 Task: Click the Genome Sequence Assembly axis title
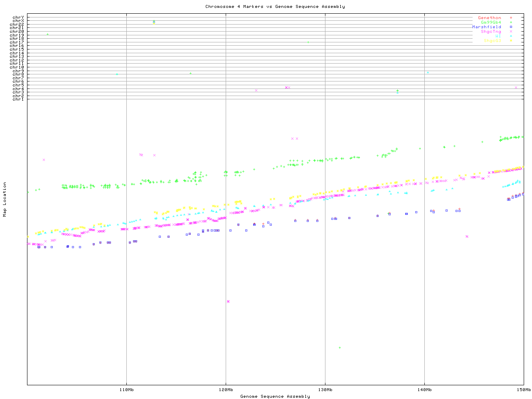point(275,396)
